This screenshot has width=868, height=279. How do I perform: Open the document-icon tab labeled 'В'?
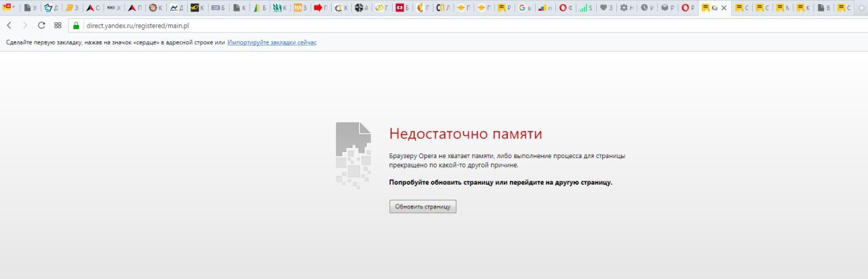(824, 8)
